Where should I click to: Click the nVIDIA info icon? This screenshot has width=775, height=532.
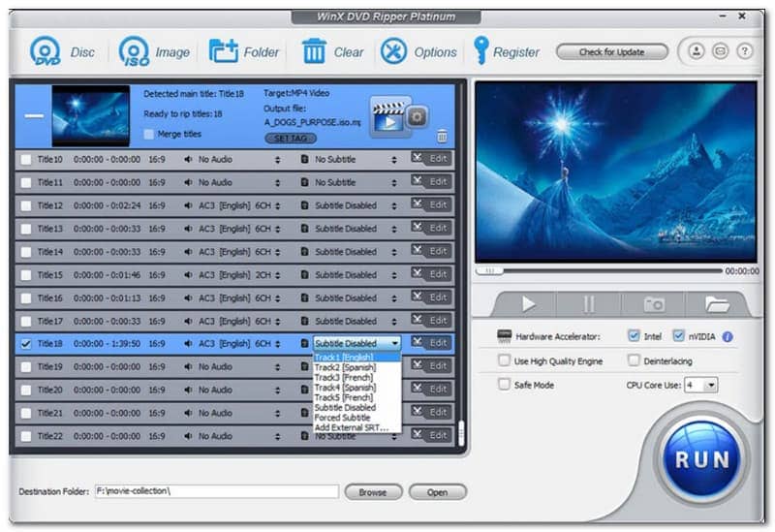728,336
